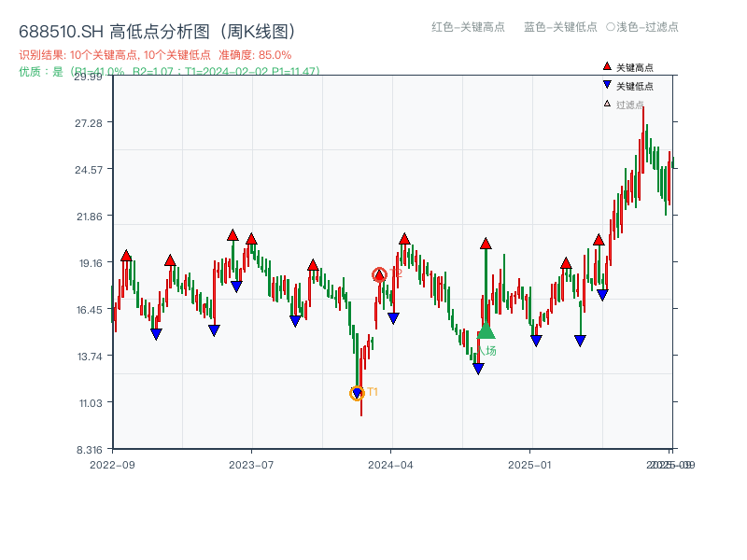Viewport: 747px width, 560px height.
Task: Click y-axis value 24.57
Action: coord(89,170)
